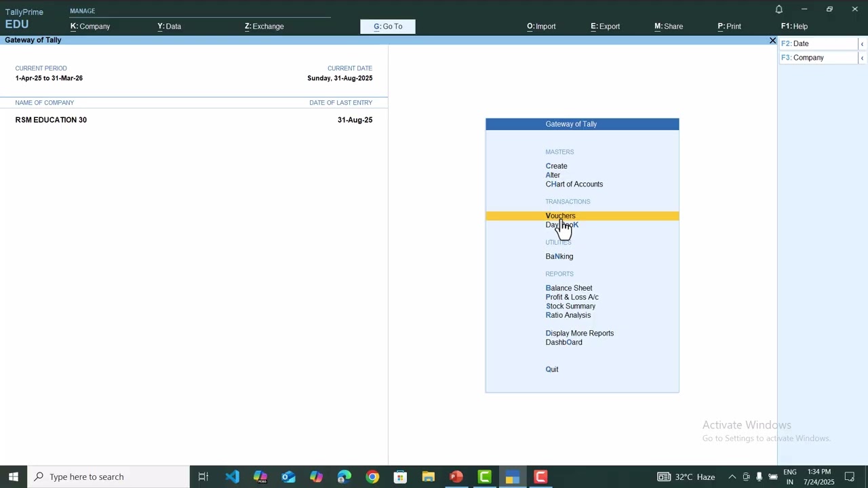Open File Explorer from taskbar
868x488 pixels.
point(428,477)
